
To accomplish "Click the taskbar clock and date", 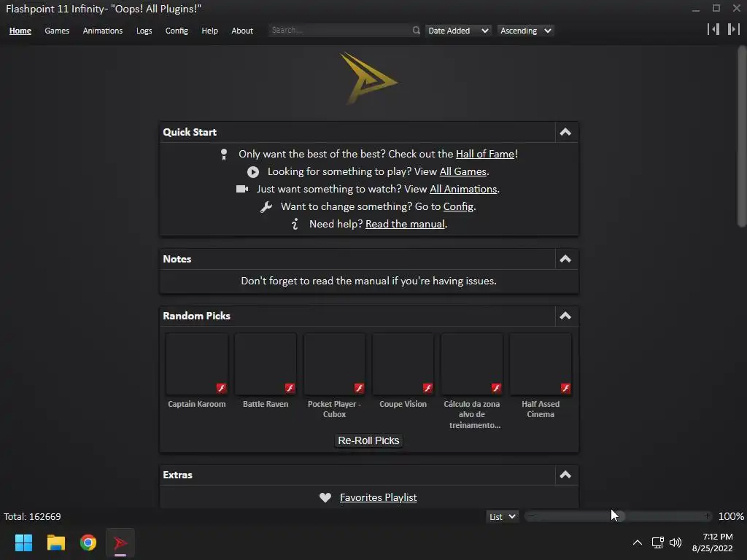I will pyautogui.click(x=712, y=542).
